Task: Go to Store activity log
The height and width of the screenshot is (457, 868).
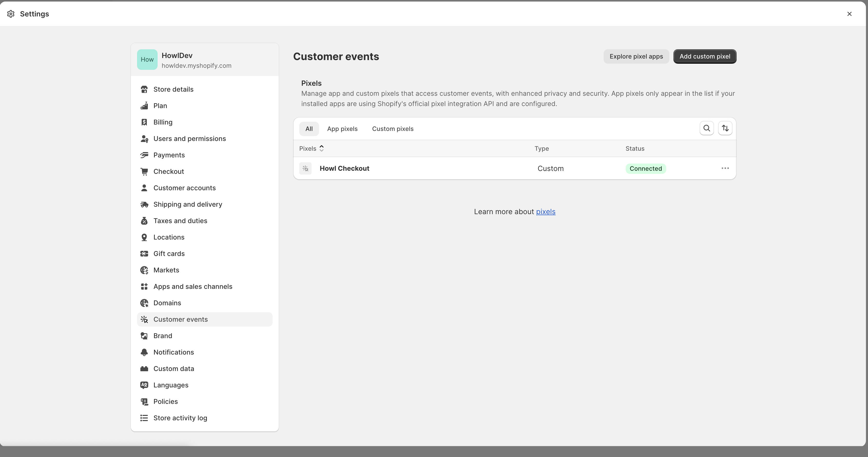Action: (180, 418)
